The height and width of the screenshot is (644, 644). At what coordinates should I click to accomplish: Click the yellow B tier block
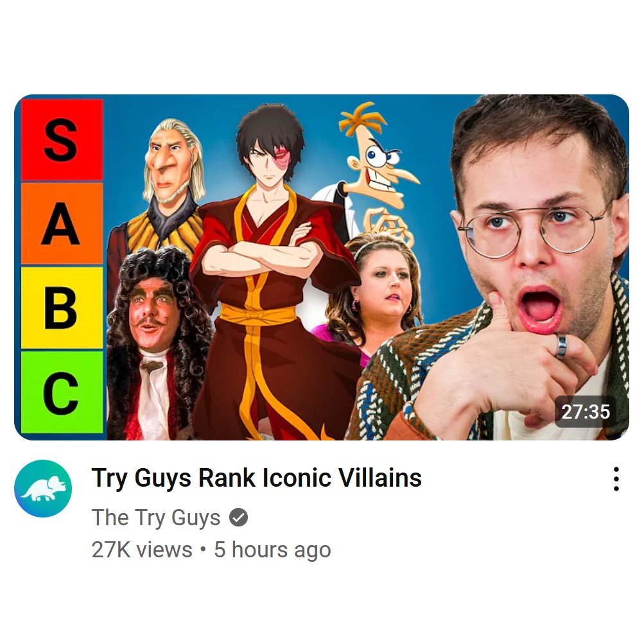(x=62, y=307)
